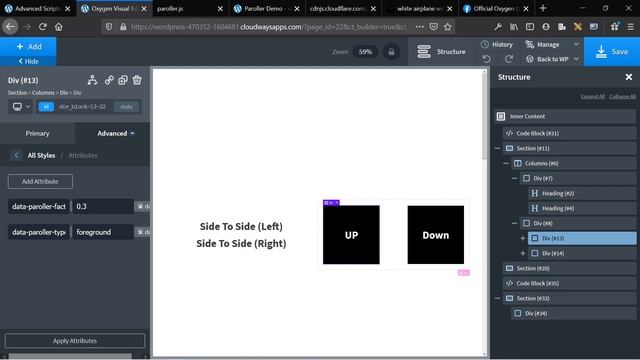The image size is (640, 360).
Task: Click the data-paroller-type name field
Action: tap(39, 232)
